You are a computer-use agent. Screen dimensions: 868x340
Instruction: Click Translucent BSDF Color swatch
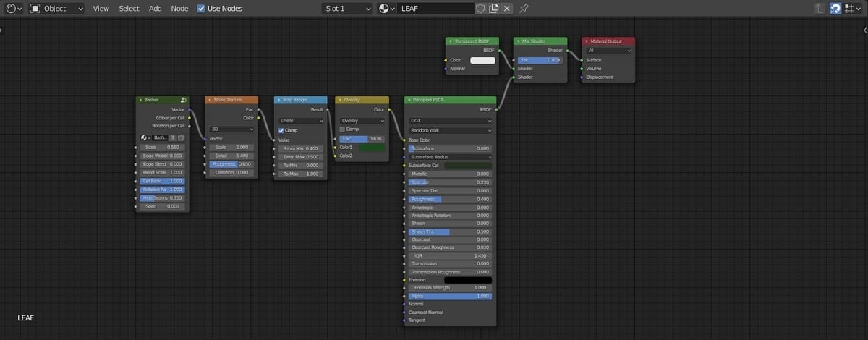point(482,60)
